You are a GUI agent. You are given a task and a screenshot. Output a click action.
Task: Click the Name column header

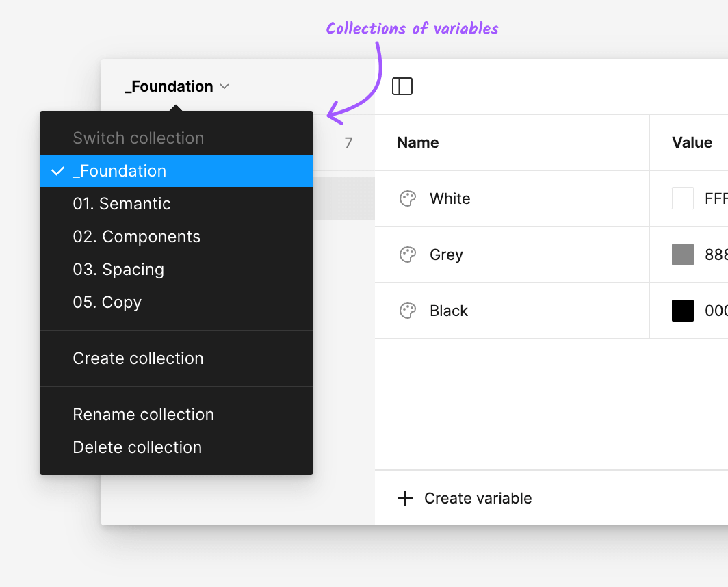click(x=417, y=142)
